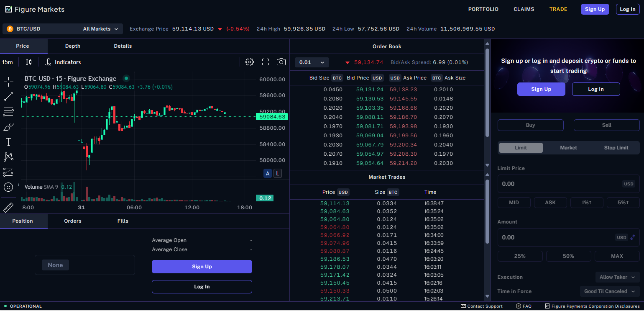The height and width of the screenshot is (311, 644).
Task: Select the trend line drawing tool
Action: pos(8,97)
